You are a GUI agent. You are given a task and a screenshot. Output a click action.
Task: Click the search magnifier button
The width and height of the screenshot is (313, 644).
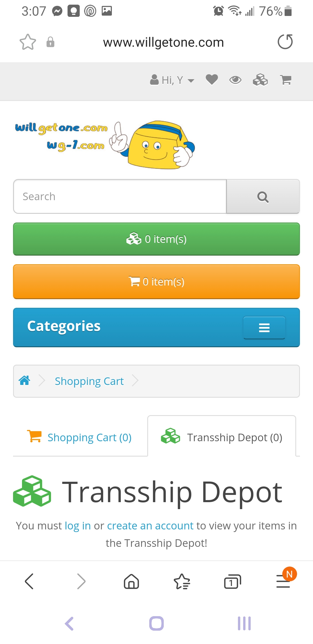click(x=263, y=197)
